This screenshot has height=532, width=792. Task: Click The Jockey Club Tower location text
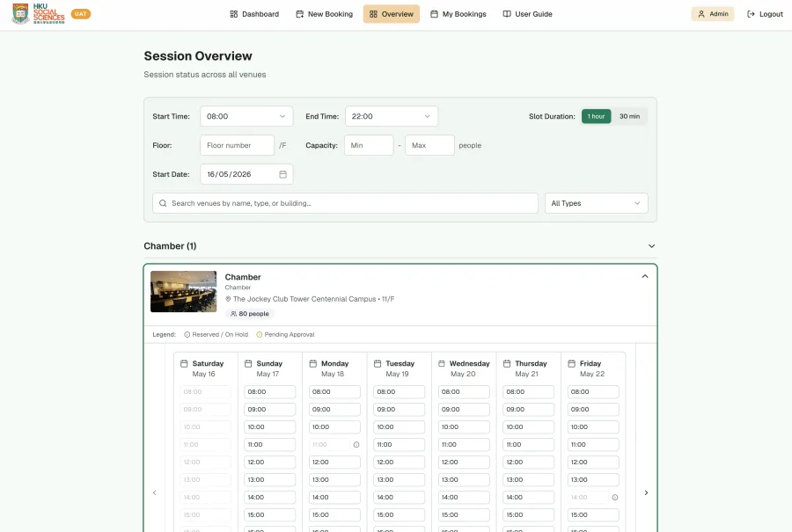(313, 299)
